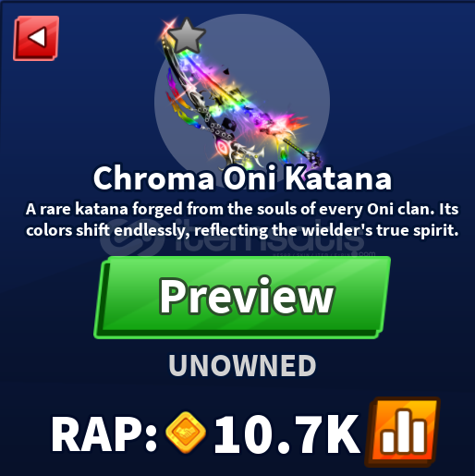Screen dimensions: 475x476
Task: Click the gold trade coin icon
Action: (186, 433)
